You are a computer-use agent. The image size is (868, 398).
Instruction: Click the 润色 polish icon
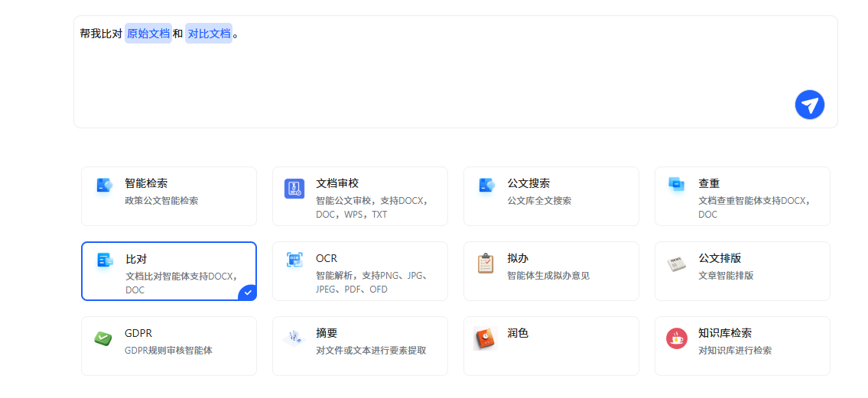point(485,338)
